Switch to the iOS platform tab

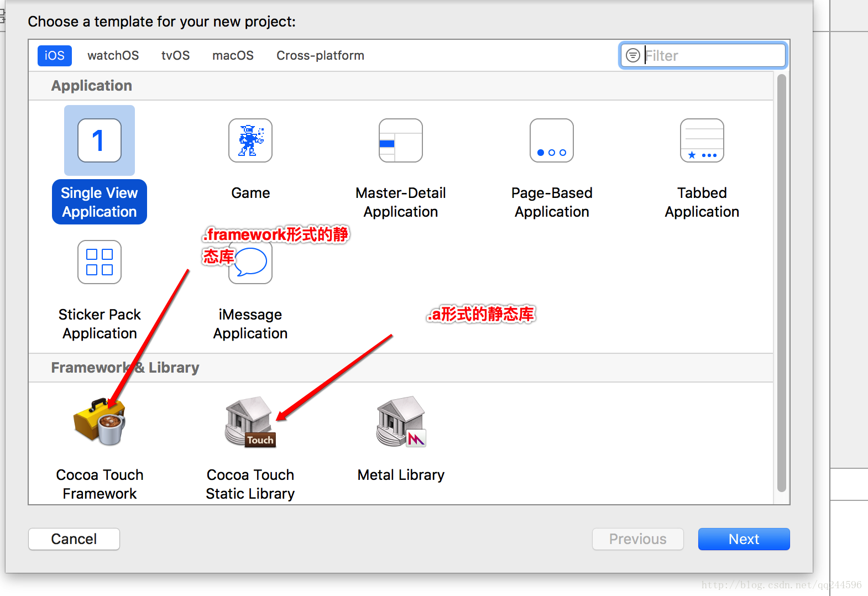[x=55, y=56]
